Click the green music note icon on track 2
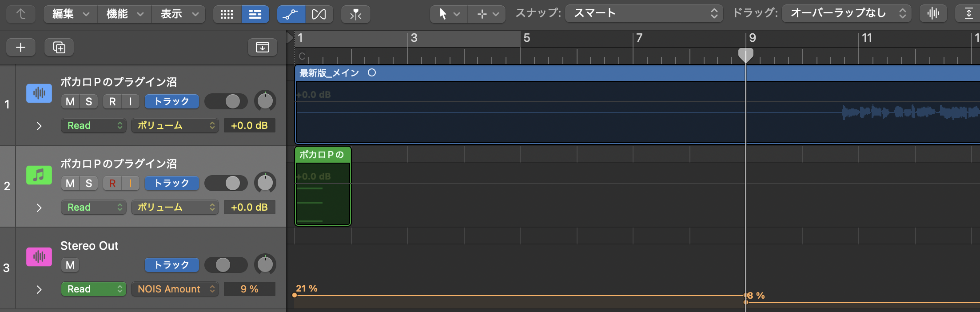The width and height of the screenshot is (980, 312). click(x=39, y=175)
